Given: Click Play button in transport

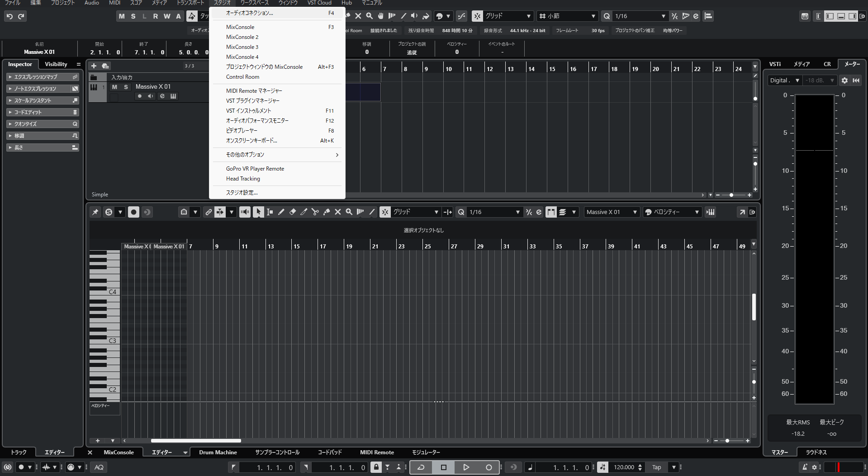Looking at the screenshot, I should click(x=466, y=467).
